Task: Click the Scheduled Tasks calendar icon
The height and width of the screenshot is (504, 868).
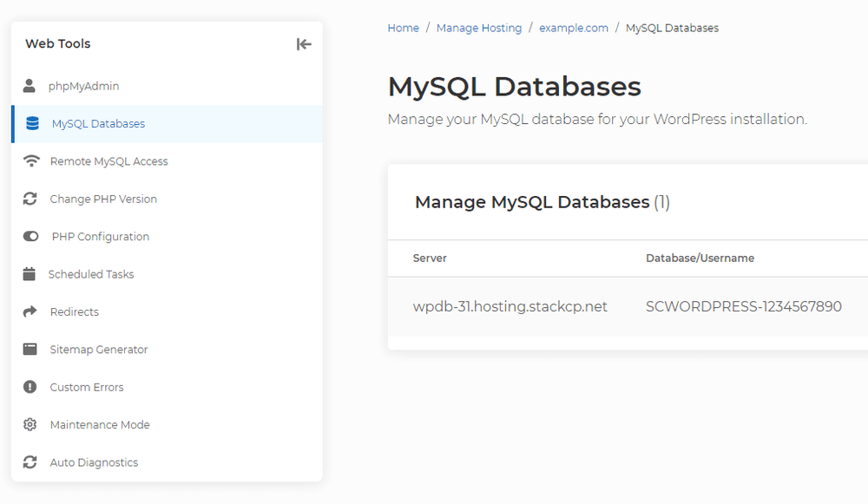Action: click(x=30, y=274)
